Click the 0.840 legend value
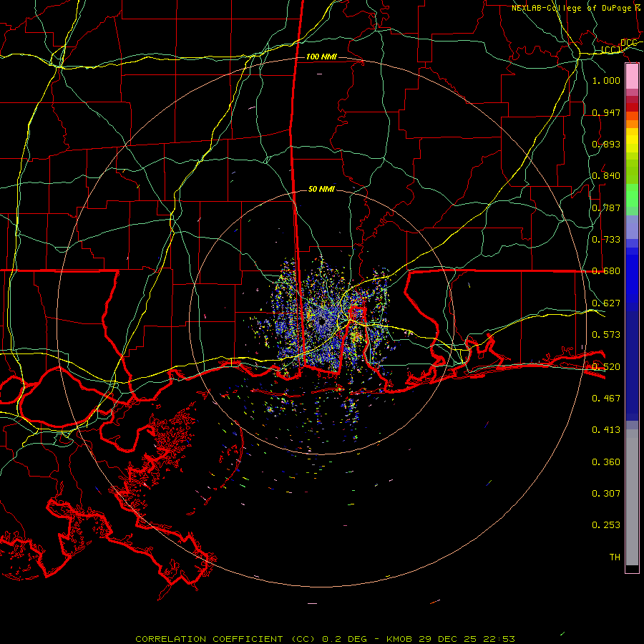 (606, 175)
